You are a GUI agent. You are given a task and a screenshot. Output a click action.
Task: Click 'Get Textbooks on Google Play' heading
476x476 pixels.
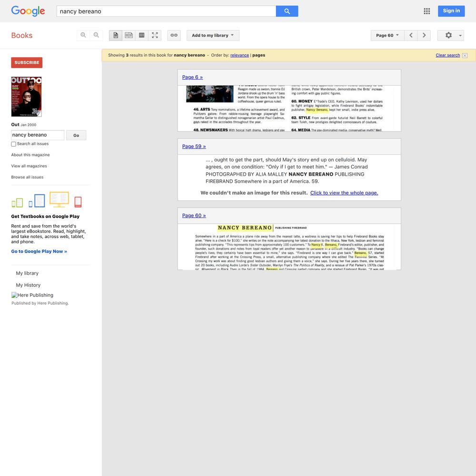pos(45,217)
